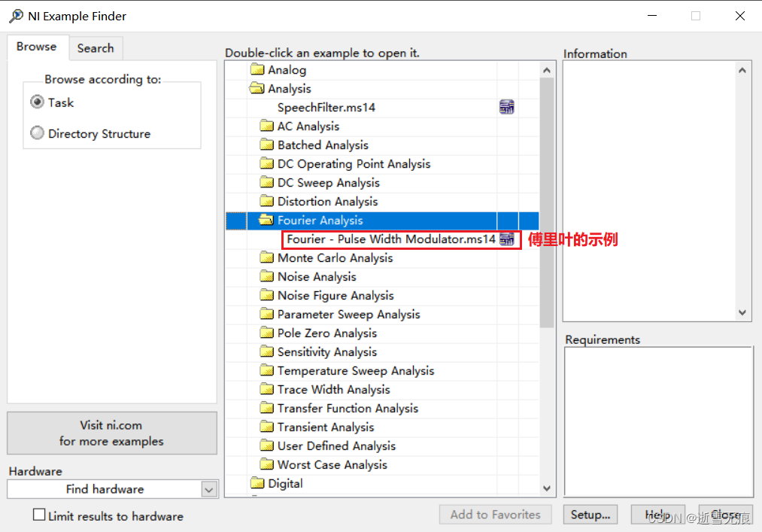
Task: Click the Multisim file icon for SpeechFilter.ms14
Action: 507,107
